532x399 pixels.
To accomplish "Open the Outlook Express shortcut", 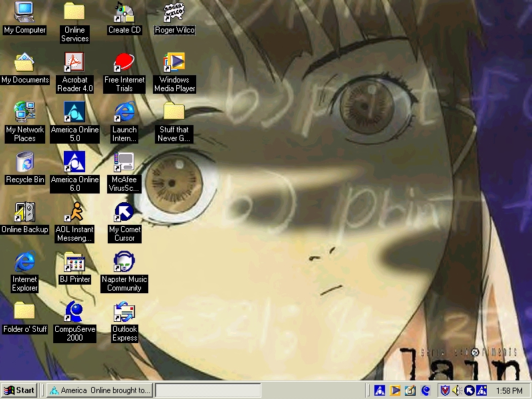I will pyautogui.click(x=124, y=311).
